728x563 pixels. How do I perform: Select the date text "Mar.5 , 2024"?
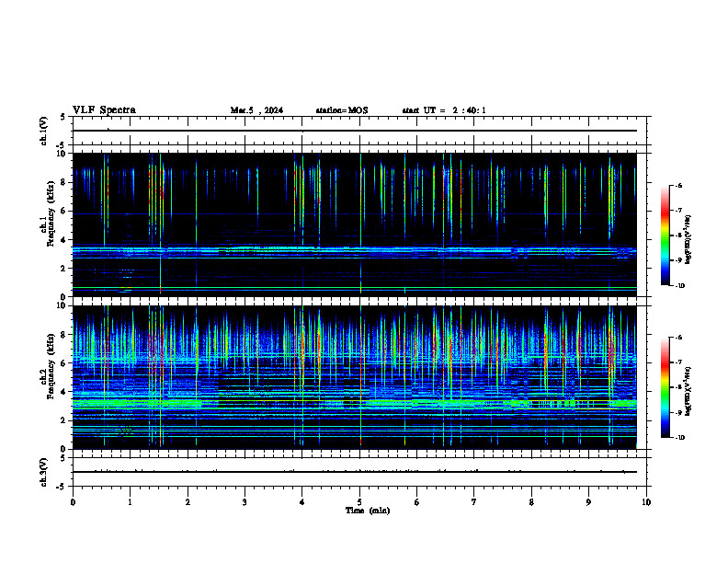pos(256,110)
